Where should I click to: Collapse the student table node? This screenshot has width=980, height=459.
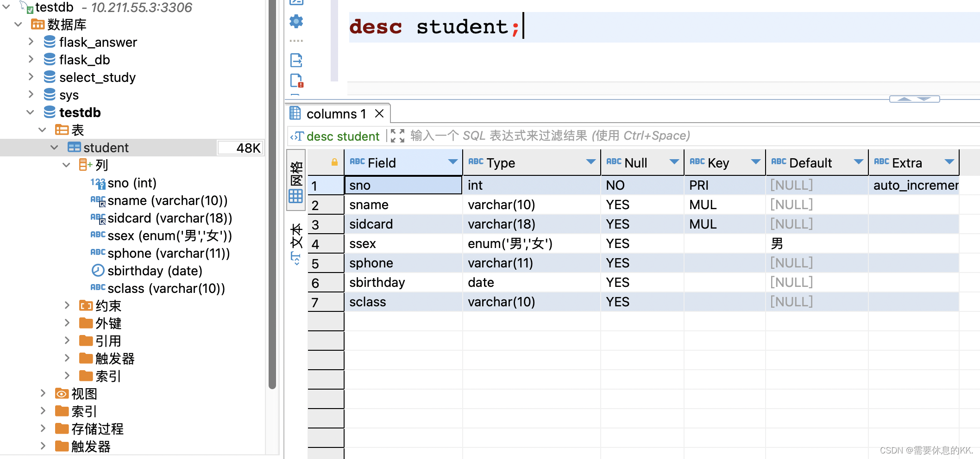pos(54,147)
